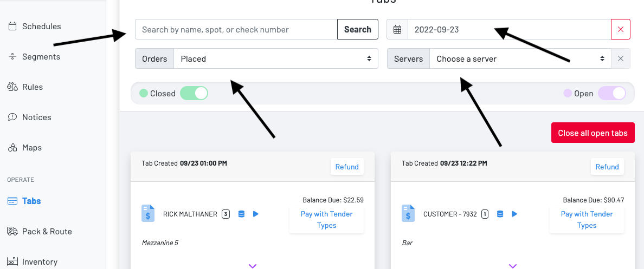Click the database stack icon for Rick Malthaner

coord(241,214)
